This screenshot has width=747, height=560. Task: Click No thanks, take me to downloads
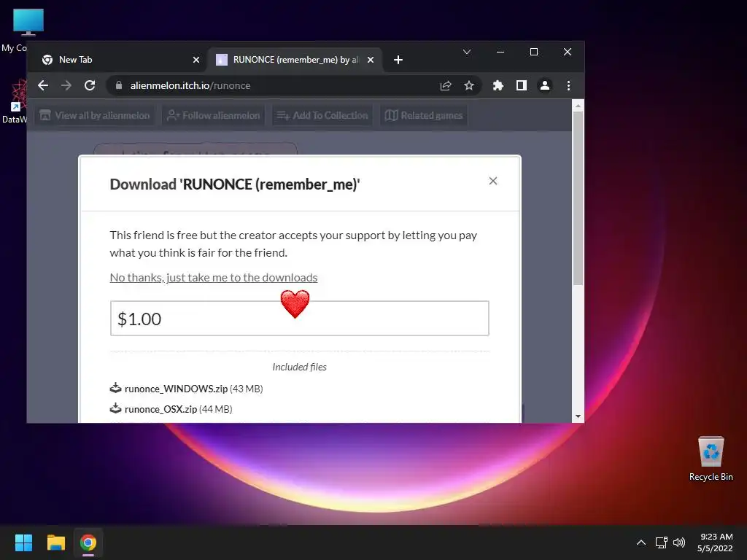click(x=214, y=277)
